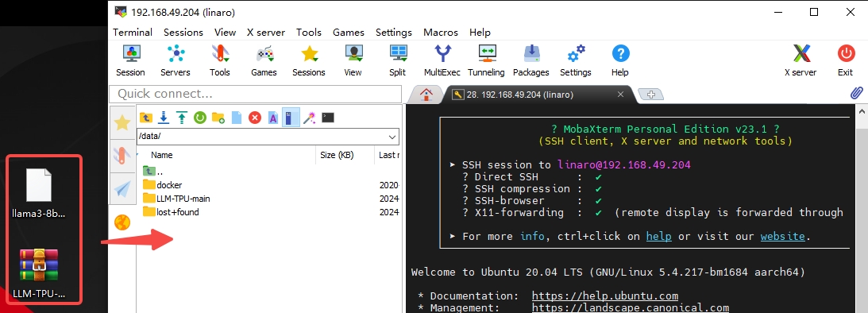Open the Tunneling tool
The height and width of the screenshot is (313, 868).
(x=487, y=61)
